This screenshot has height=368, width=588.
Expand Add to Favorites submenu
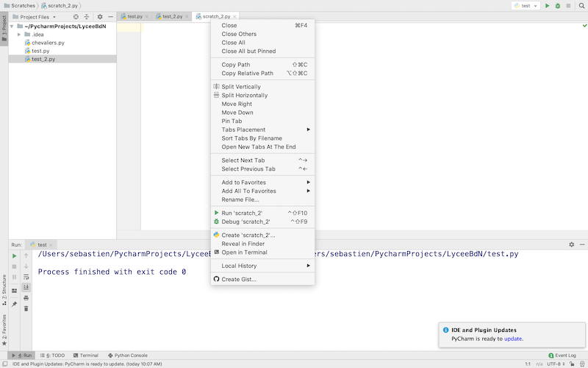click(x=262, y=182)
